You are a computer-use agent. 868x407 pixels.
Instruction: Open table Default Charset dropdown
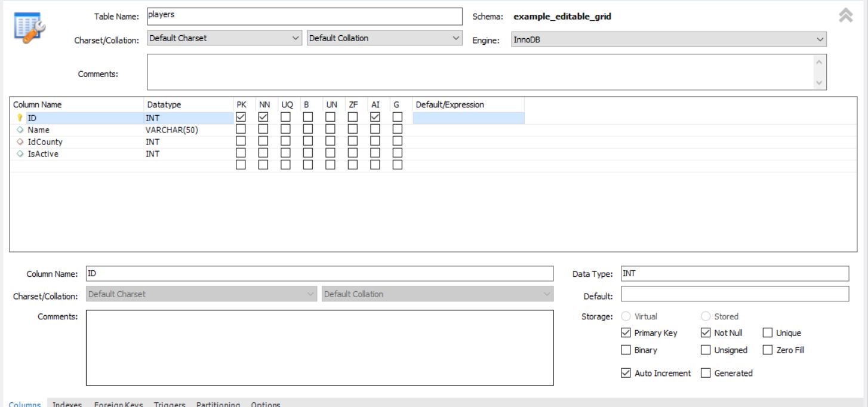(x=224, y=38)
